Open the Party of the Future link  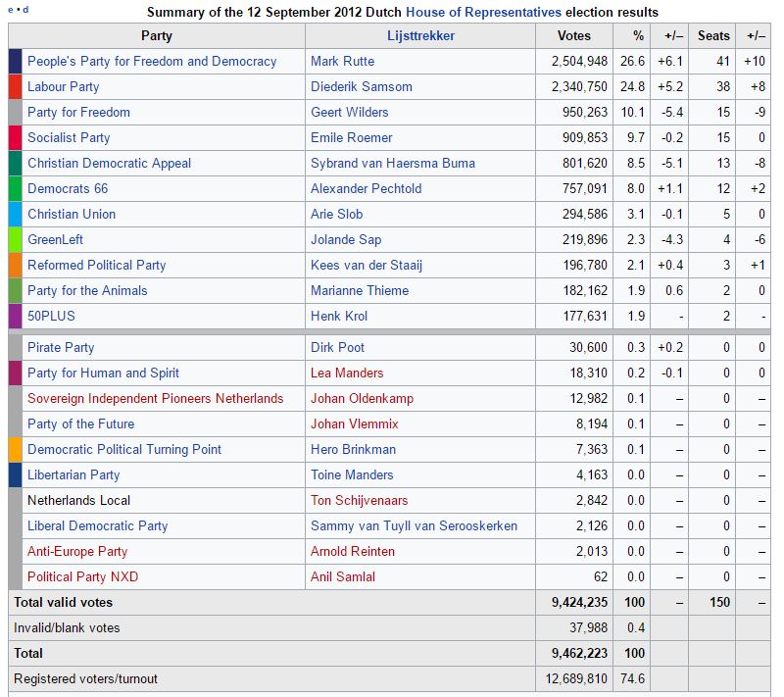[x=81, y=424]
